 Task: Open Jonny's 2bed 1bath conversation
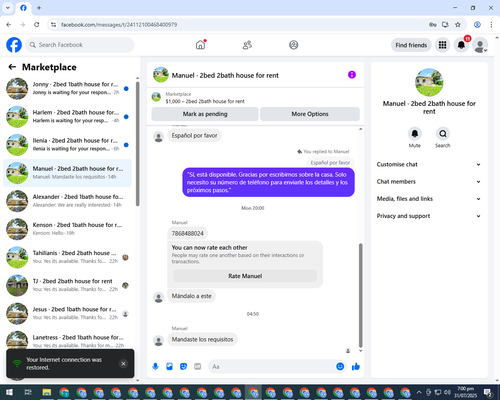pyautogui.click(x=67, y=89)
